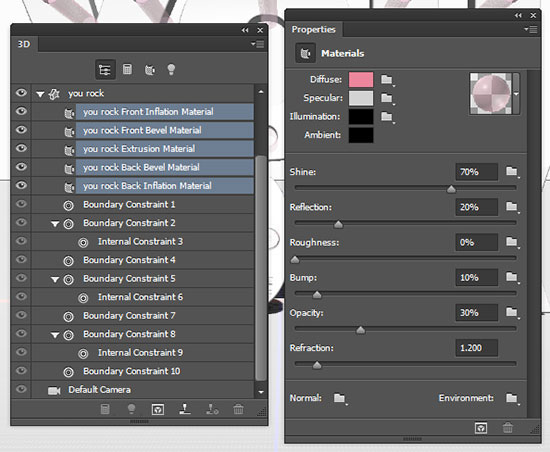Open Diffuse texture folder menu
The width and height of the screenshot is (550, 452).
tap(387, 80)
